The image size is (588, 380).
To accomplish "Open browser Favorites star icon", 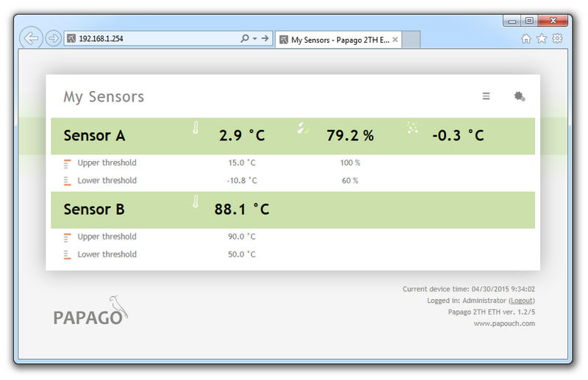I will (x=542, y=39).
